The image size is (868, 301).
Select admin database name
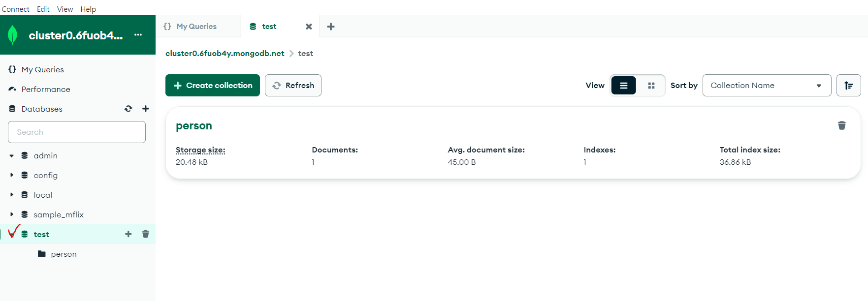tap(46, 155)
